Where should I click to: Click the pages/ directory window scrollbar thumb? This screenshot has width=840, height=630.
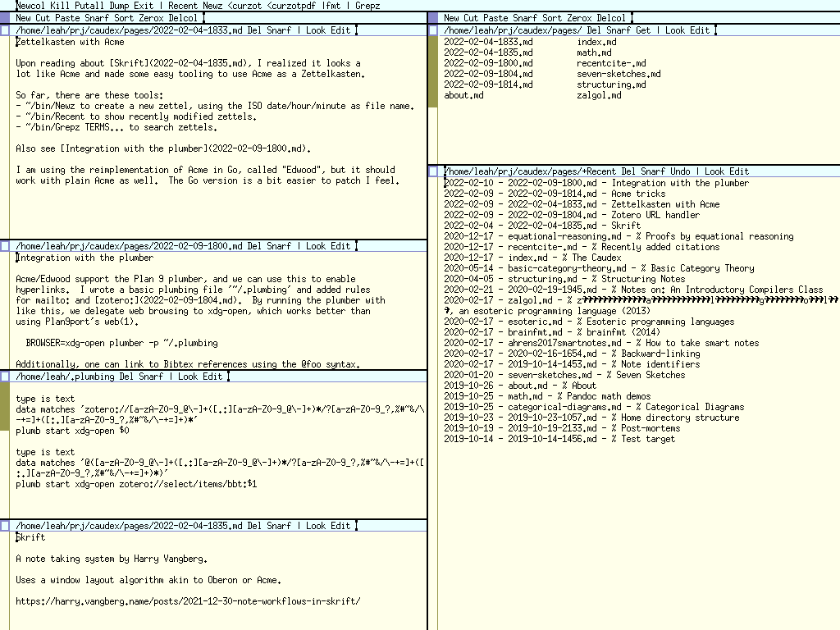pyautogui.click(x=433, y=72)
